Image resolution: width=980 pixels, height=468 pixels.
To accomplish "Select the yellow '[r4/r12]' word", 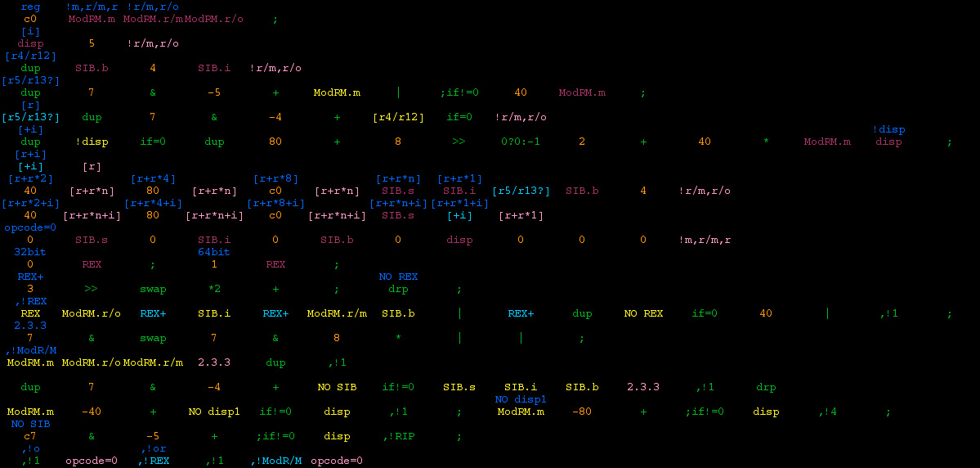I will 398,117.
